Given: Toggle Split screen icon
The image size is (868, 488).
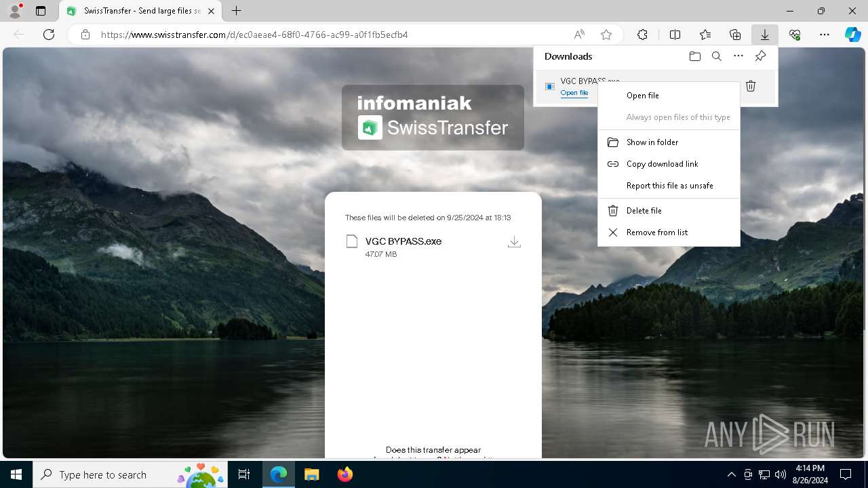Looking at the screenshot, I should pyautogui.click(x=675, y=35).
